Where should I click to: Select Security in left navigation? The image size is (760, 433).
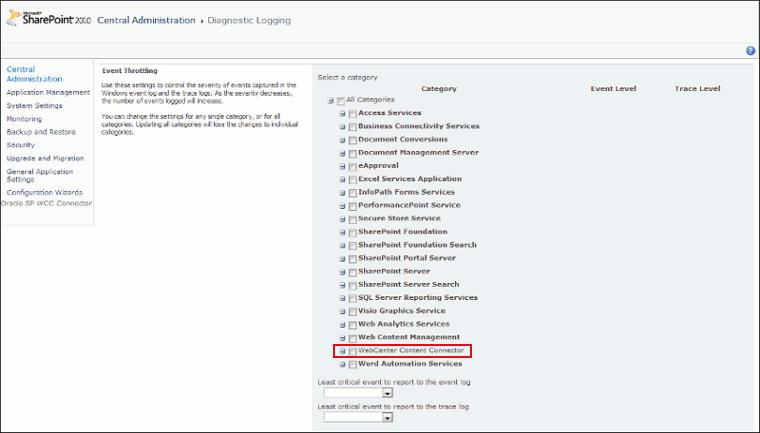tap(20, 144)
